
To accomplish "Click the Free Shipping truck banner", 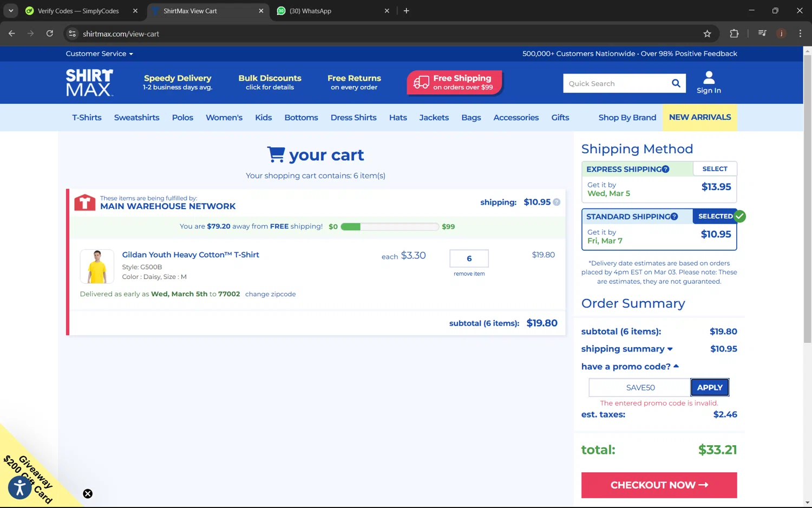I will click(x=454, y=82).
